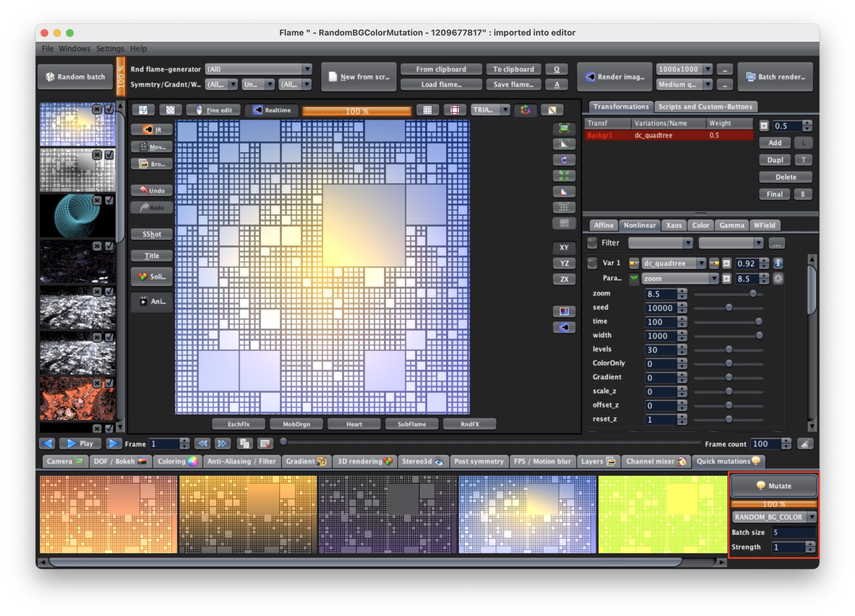Viewport: 855px width, 616px height.
Task: Click the yellow arrow icon left of dc_quadtree dropdown
Action: (x=634, y=263)
